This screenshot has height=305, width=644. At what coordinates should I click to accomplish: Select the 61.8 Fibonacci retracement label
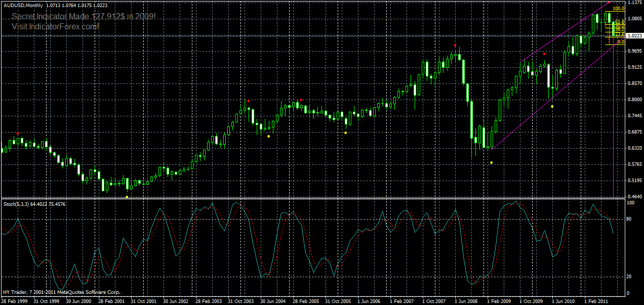[x=620, y=21]
